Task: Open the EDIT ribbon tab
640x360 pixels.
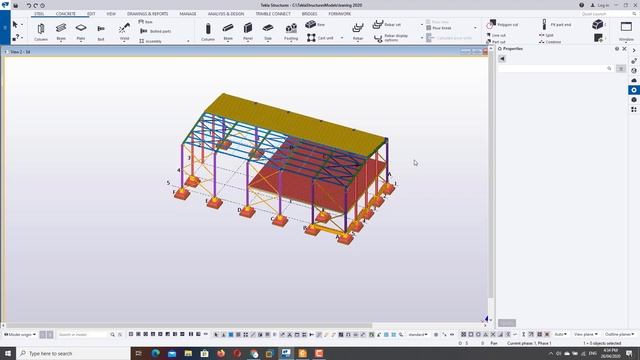Action: click(x=91, y=14)
